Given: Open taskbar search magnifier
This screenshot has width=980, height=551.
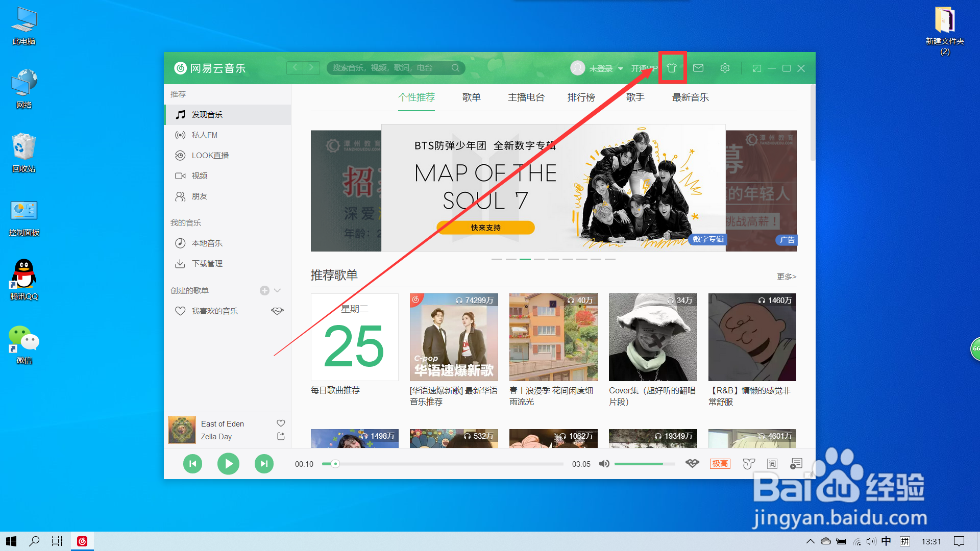Looking at the screenshot, I should click(34, 541).
